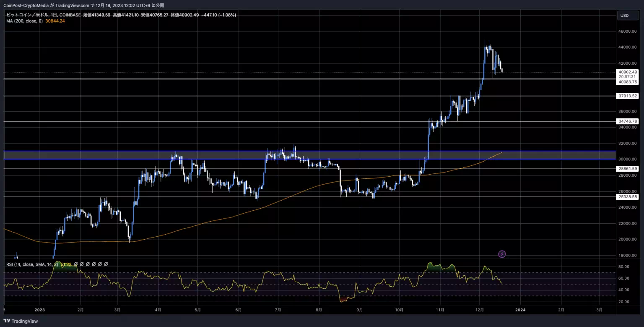Click the 始値41349.59 open value
The width and height of the screenshot is (644, 327).
[x=96, y=15]
